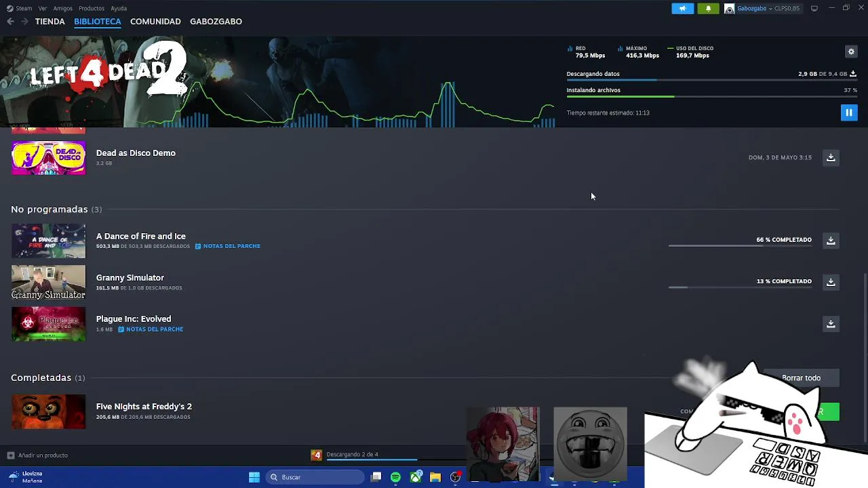Open Task View on the taskbar

click(376, 477)
